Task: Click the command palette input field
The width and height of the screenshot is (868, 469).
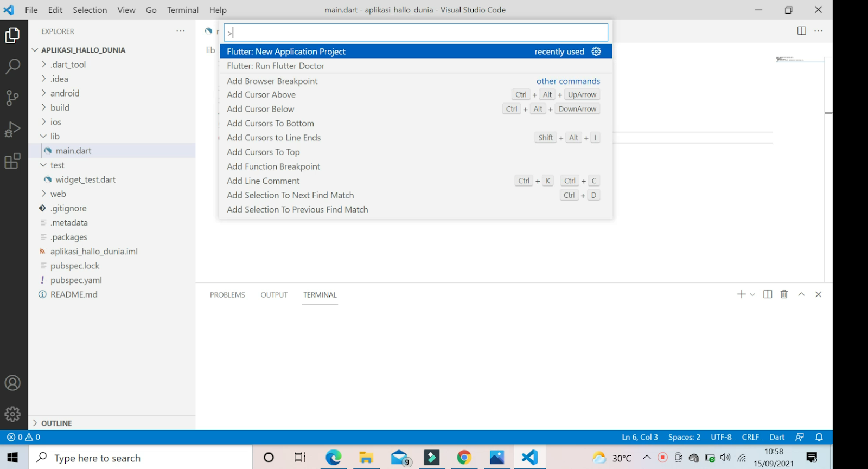Action: click(416, 33)
